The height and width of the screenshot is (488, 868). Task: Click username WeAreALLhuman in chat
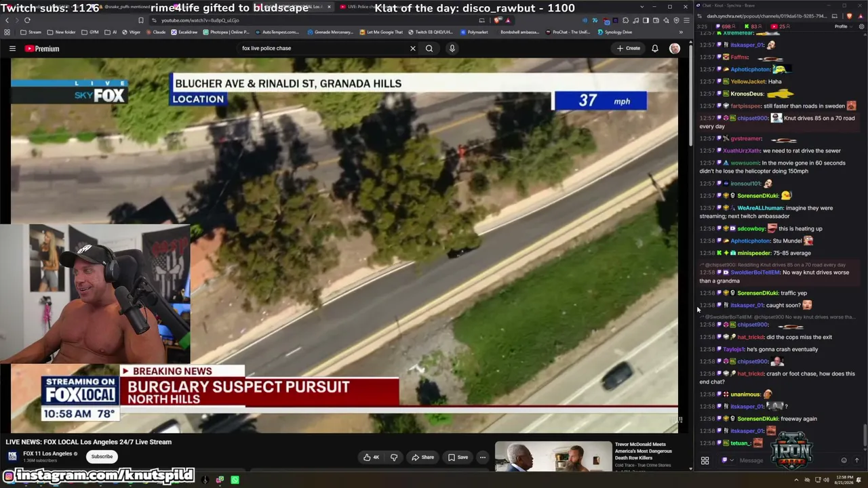pos(760,208)
